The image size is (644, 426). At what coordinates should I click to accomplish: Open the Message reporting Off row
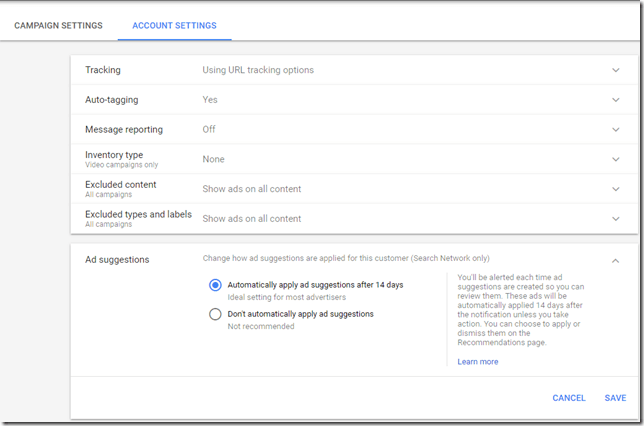pyautogui.click(x=209, y=129)
